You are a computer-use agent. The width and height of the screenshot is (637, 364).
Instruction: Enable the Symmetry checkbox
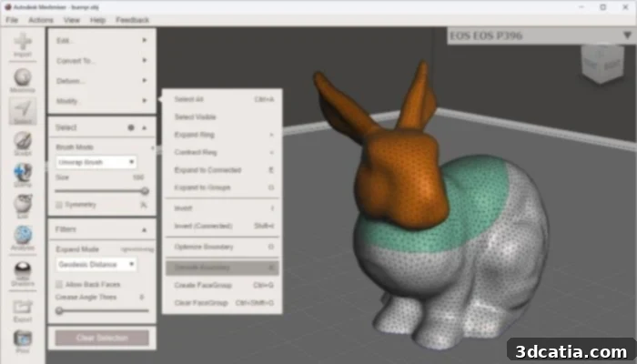tap(59, 205)
